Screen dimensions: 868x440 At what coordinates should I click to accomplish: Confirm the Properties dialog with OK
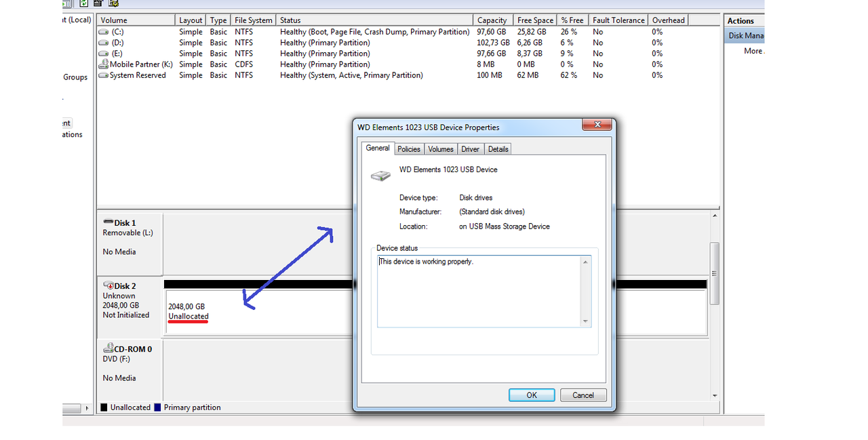532,395
